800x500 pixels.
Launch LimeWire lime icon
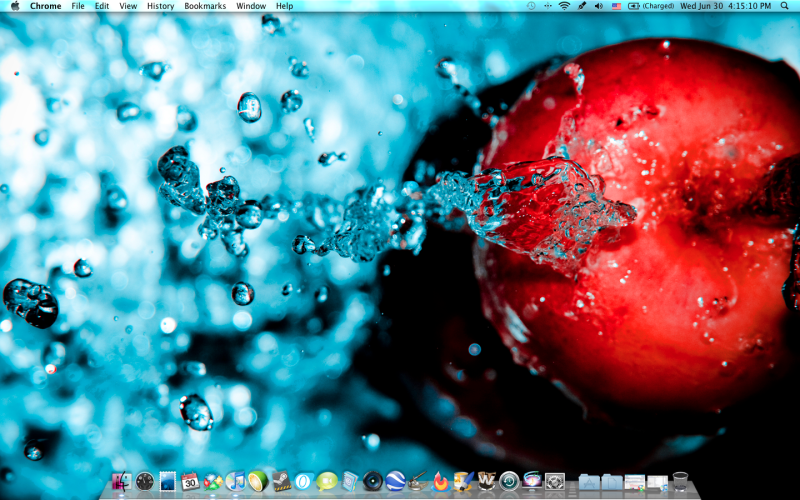258,481
